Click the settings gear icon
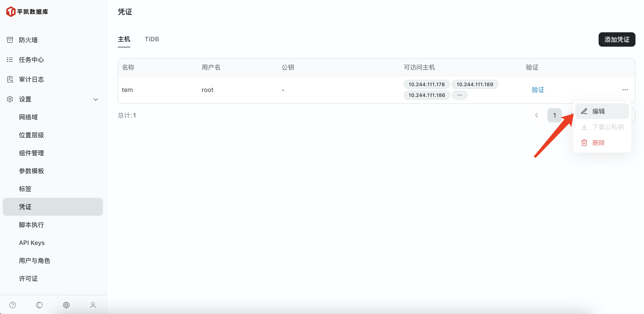 pos(10,99)
